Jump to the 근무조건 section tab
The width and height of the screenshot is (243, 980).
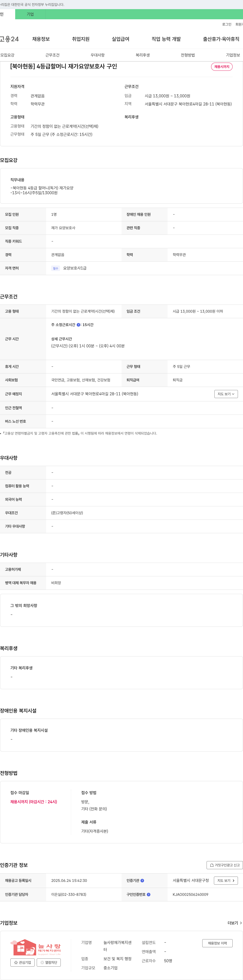coord(52,55)
